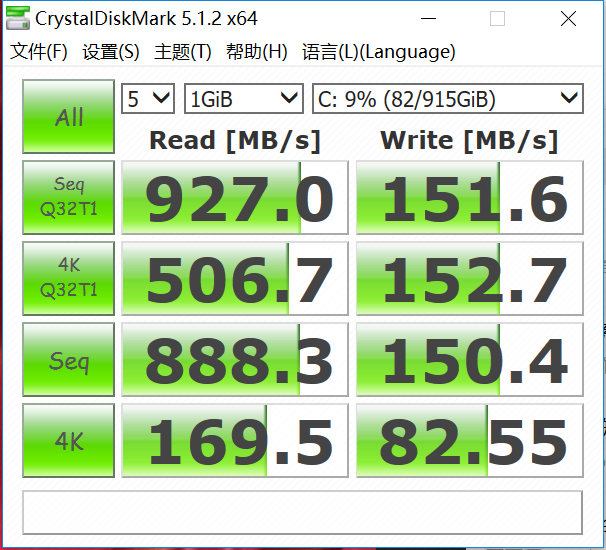Open the 设置(S) menu
Screen dimensions: 606x550
(110, 52)
